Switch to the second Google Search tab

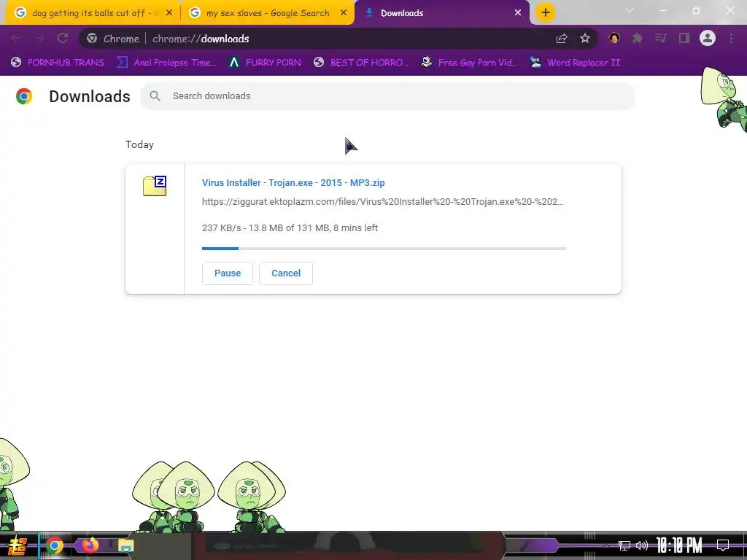(268, 13)
